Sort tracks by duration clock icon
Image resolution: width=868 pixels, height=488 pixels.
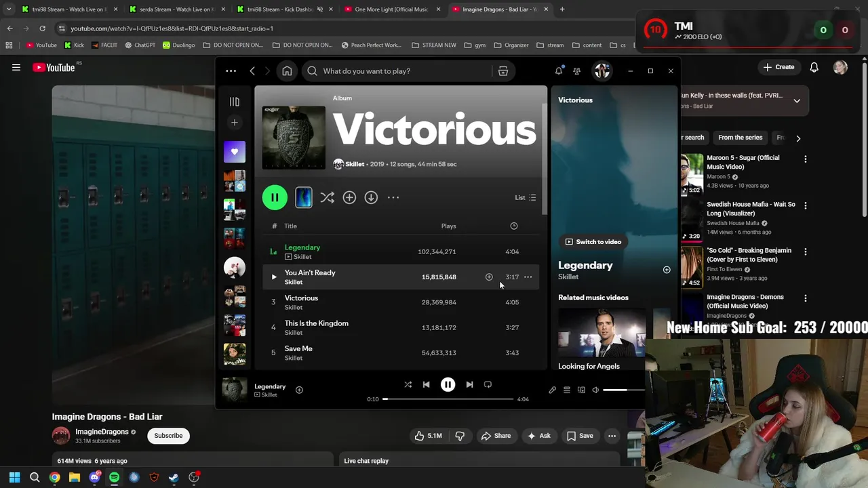tap(513, 226)
